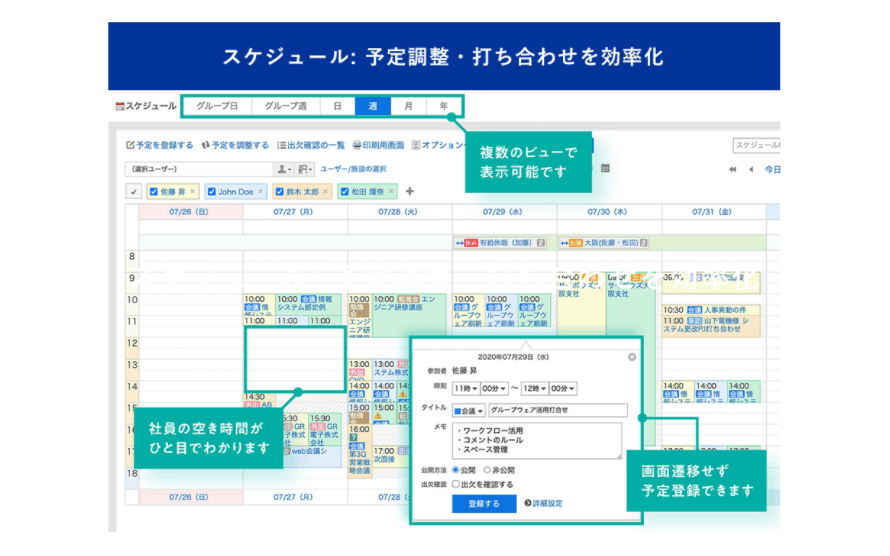Click 予定を調整する link
The height and width of the screenshot is (556, 890).
240,145
